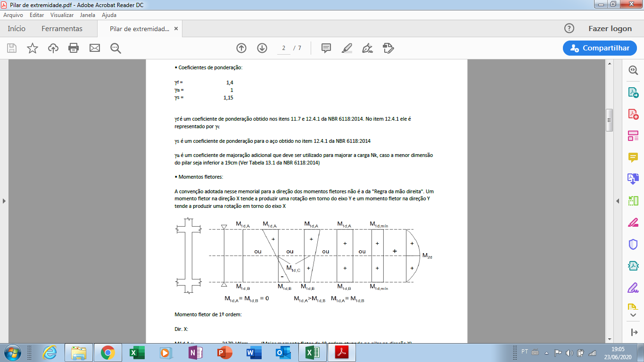Click the volume speaker tray icon

coord(569,353)
